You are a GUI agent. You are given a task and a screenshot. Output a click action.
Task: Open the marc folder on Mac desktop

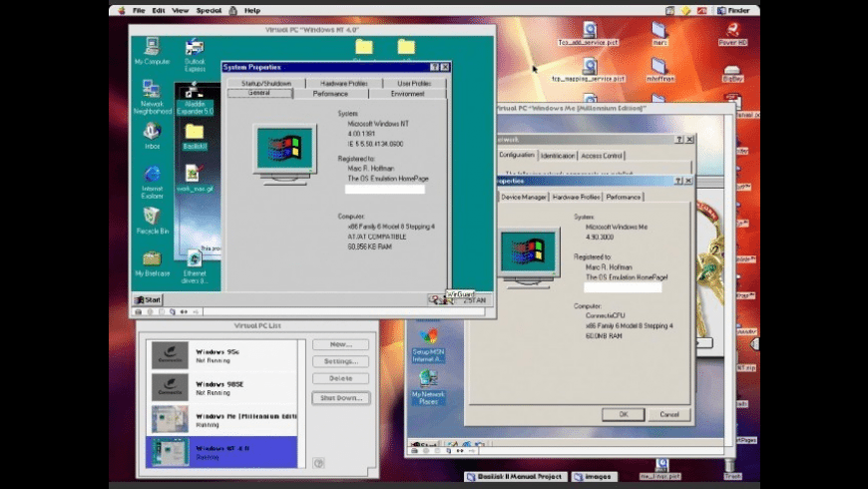(659, 33)
